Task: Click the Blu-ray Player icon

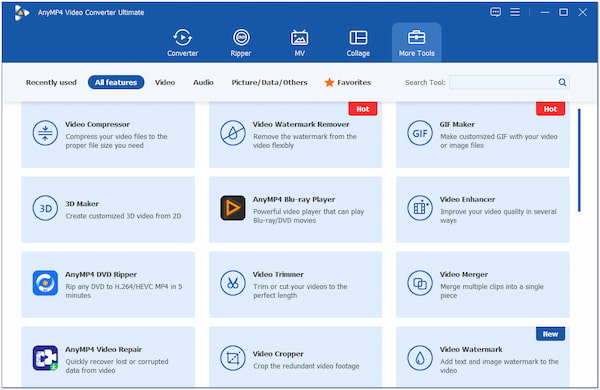Action: pos(233,208)
